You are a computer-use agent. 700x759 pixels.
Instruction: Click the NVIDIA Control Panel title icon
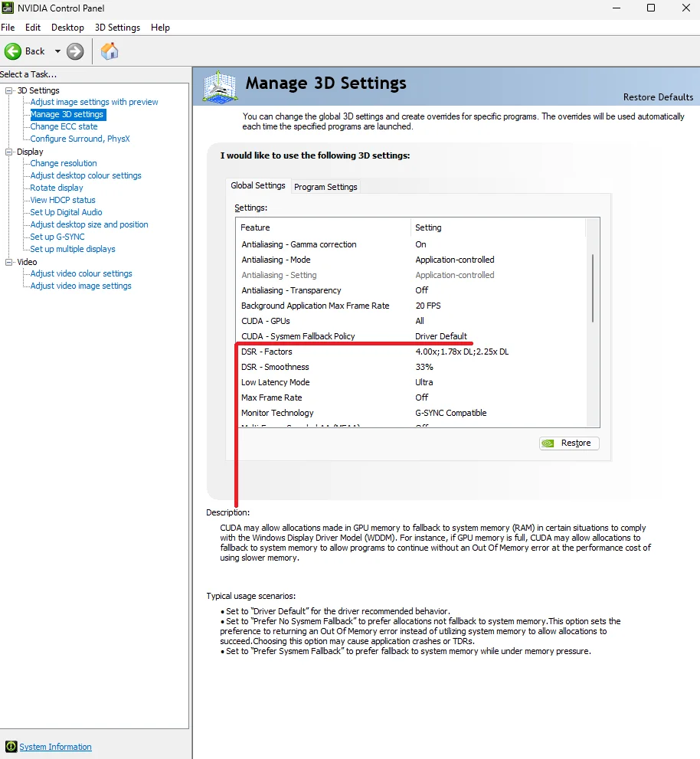[x=8, y=8]
